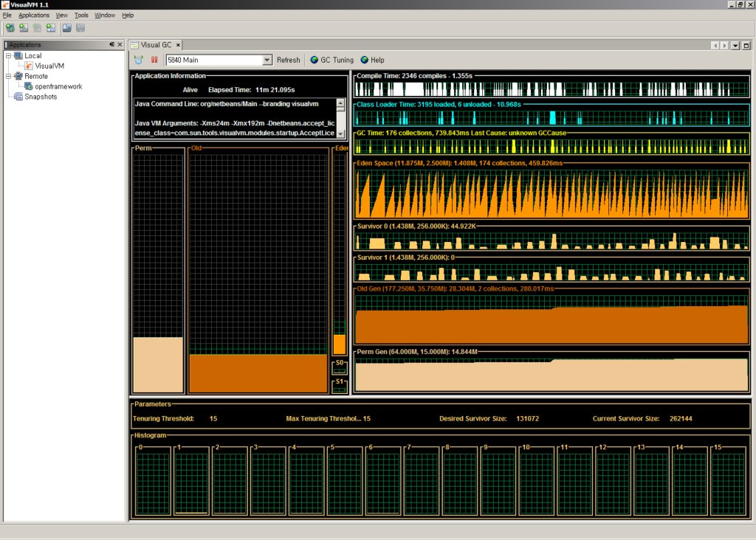Screen dimensions: 756x540
Task: Click the Survivor 0 history graph
Action: [551, 240]
